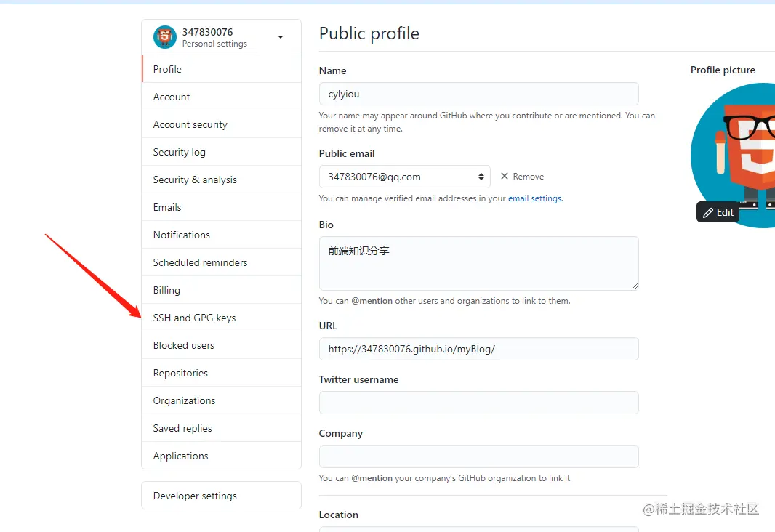Viewport: 775px width, 532px height.
Task: Open the Saved replies page
Action: click(222, 429)
